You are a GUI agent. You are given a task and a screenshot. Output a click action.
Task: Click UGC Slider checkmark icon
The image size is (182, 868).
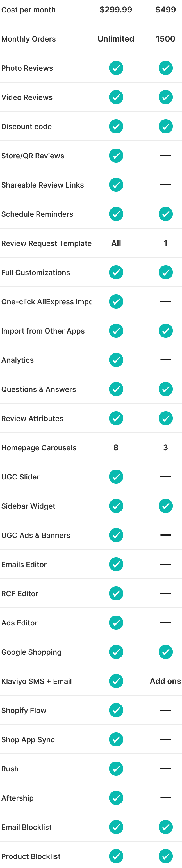(x=116, y=477)
